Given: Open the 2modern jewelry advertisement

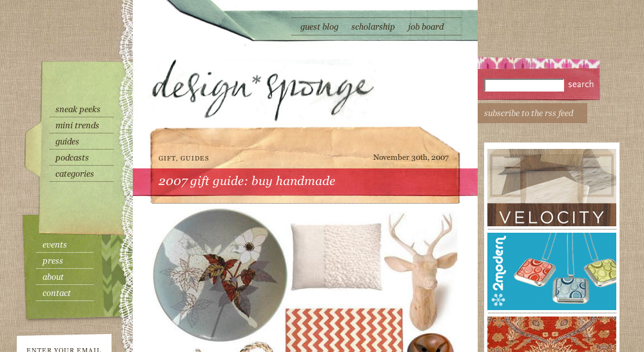Looking at the screenshot, I should pyautogui.click(x=552, y=271).
